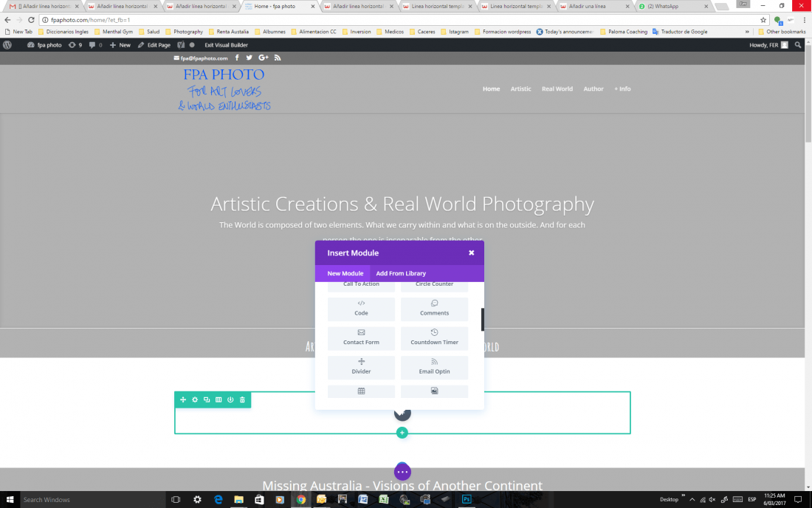Viewport: 812px width, 508px height.
Task: Open the Google+ social icon
Action: tap(264, 58)
